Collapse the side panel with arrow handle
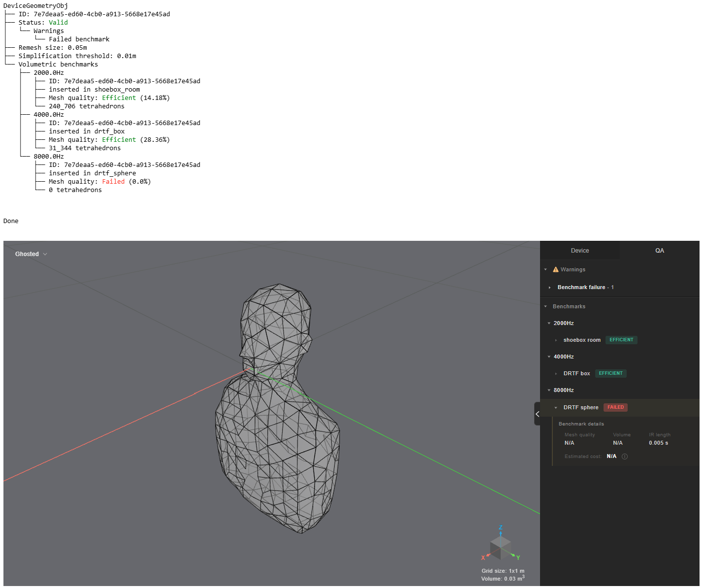Screen dimensions: 702x588 537,414
